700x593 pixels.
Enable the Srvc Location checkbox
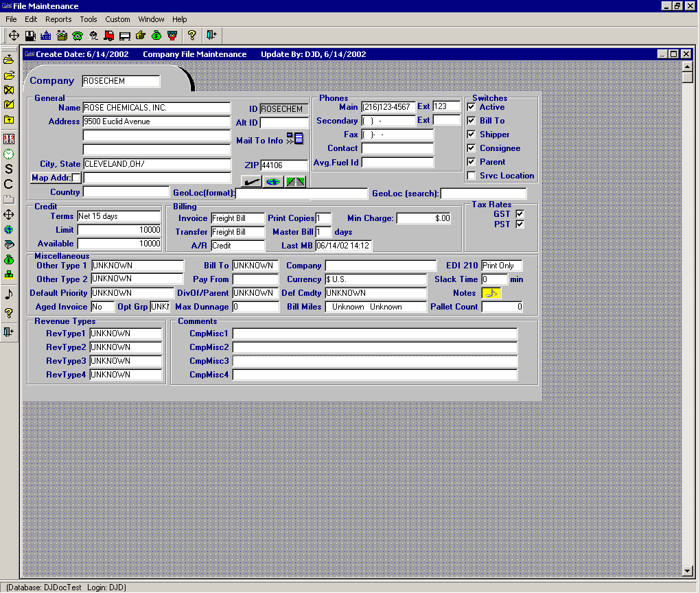pos(471,176)
